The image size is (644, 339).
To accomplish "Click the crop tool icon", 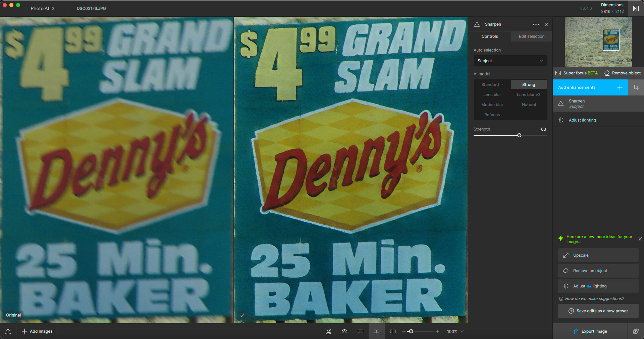I will tap(636, 87).
